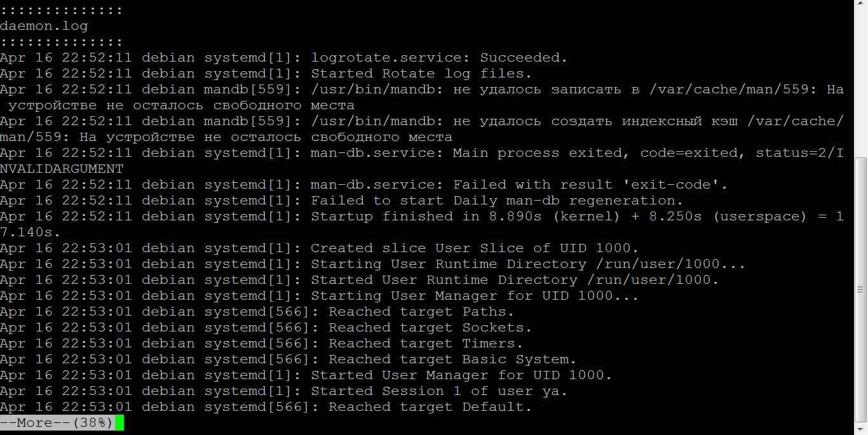
Task: Click the 'Started Rotate log files.' line
Action: 266,74
